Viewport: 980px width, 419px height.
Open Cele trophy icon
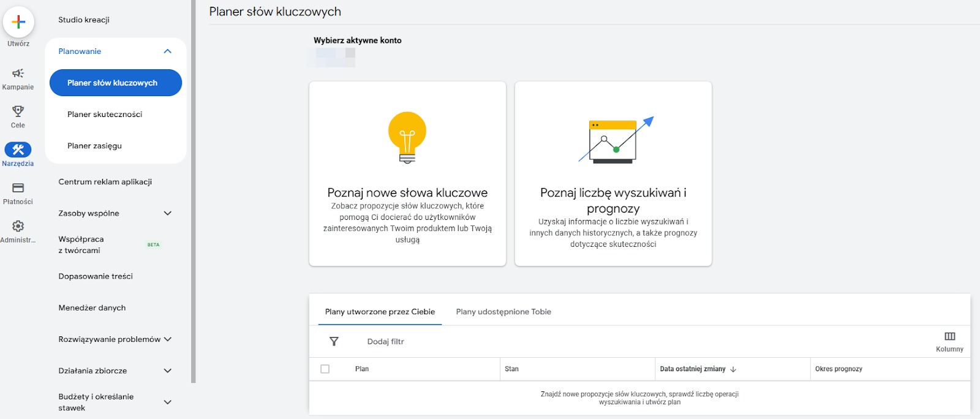tap(18, 111)
